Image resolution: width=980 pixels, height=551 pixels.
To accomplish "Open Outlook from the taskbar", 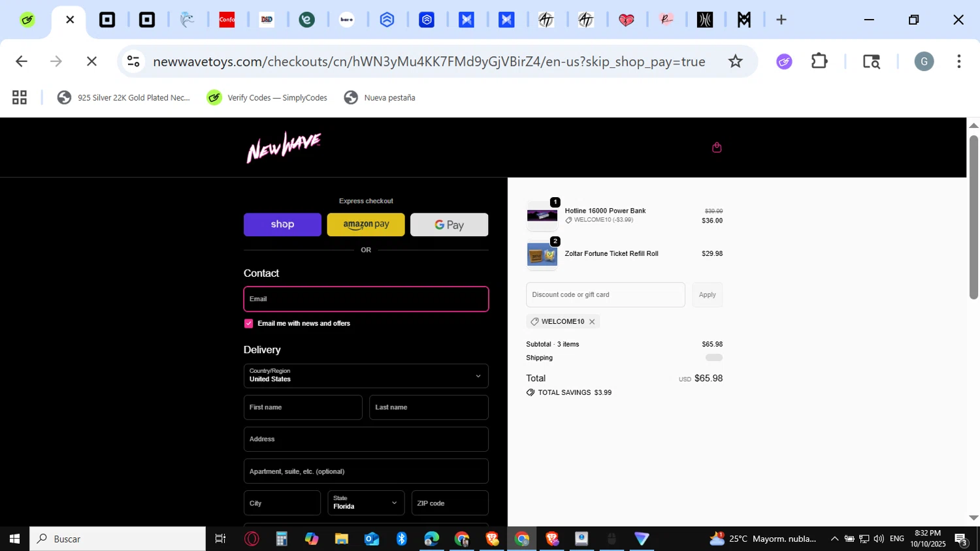I will tap(372, 539).
